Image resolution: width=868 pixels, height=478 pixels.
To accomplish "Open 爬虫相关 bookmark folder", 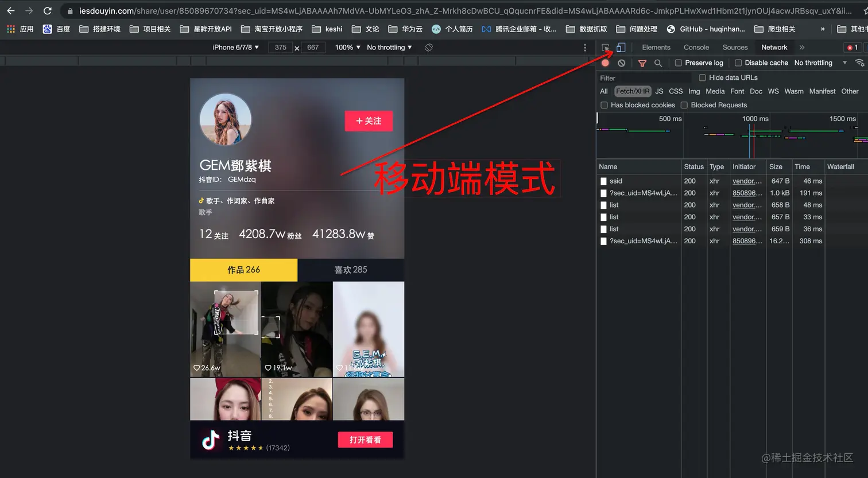I will 774,29.
